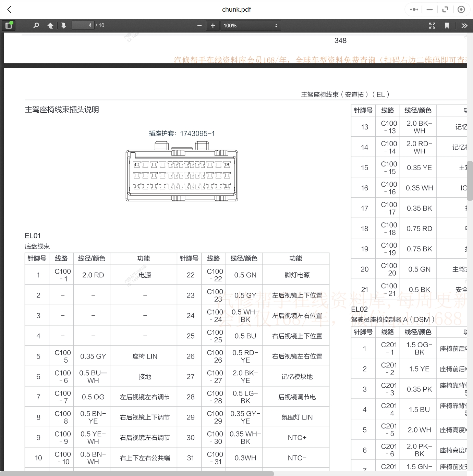Open the more options menu with three dots
Viewport: 473px width, 476px height.
coord(414,9)
